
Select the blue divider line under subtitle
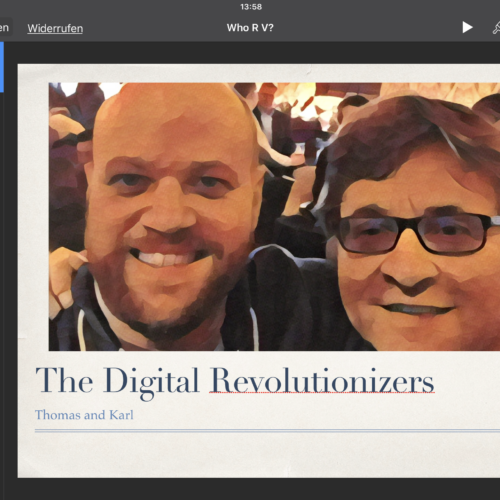(x=267, y=431)
